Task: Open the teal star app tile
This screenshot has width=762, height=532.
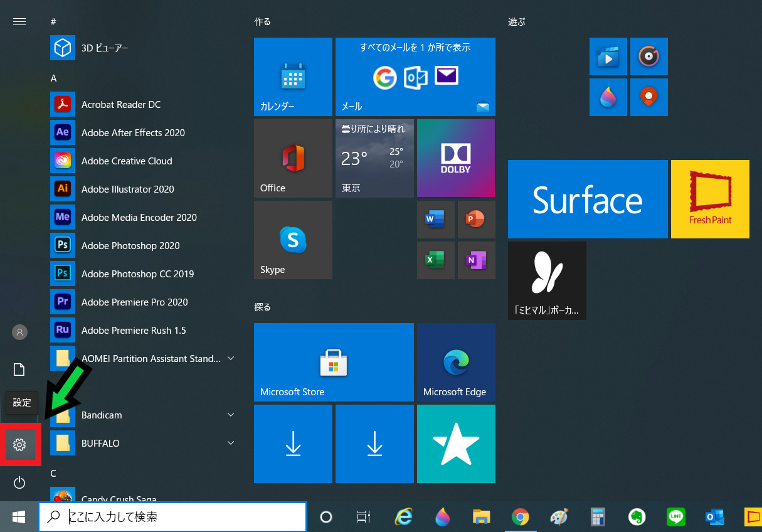Action: coord(456,444)
